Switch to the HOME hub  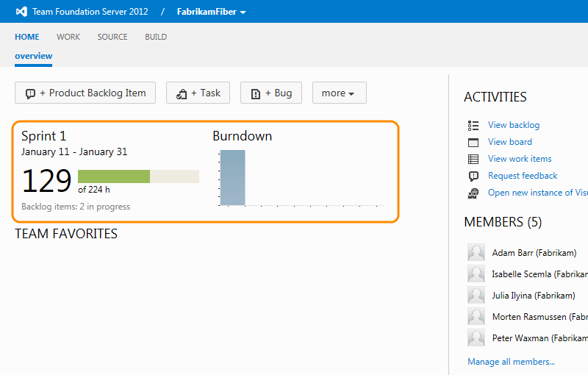point(27,37)
